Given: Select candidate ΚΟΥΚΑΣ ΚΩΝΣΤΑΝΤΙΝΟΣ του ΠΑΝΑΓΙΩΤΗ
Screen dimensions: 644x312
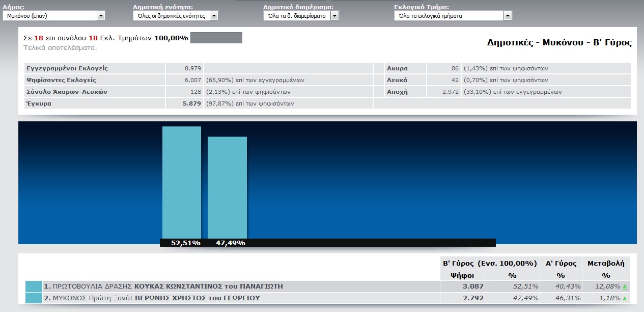Looking at the screenshot, I should pyautogui.click(x=208, y=287).
